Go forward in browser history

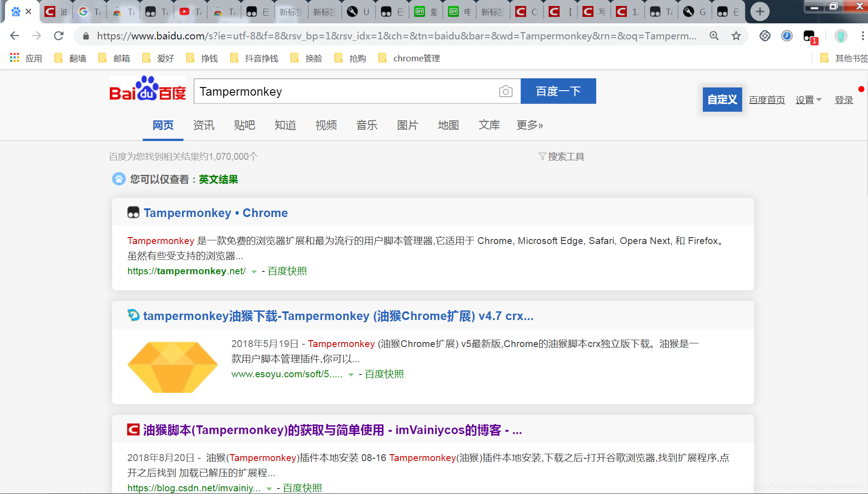pyautogui.click(x=37, y=36)
